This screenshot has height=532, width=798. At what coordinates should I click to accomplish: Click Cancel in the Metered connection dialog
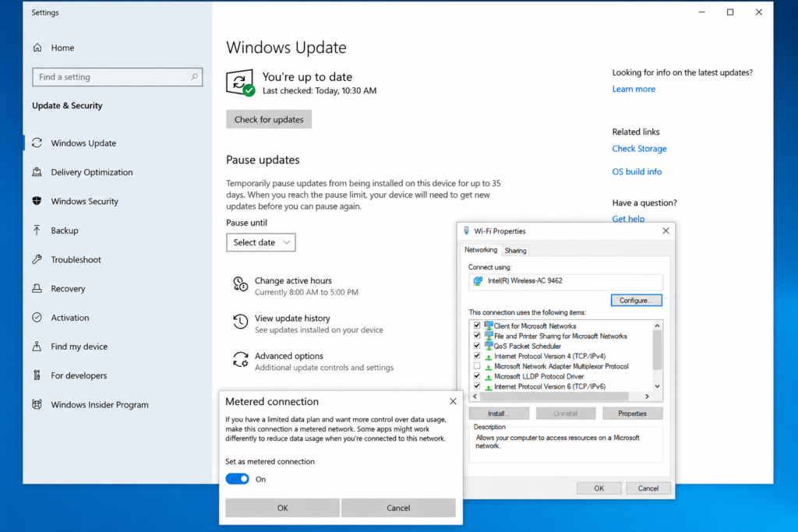click(x=398, y=508)
